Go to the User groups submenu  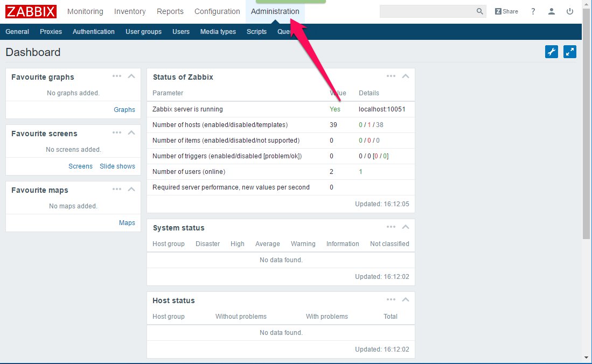pyautogui.click(x=143, y=32)
